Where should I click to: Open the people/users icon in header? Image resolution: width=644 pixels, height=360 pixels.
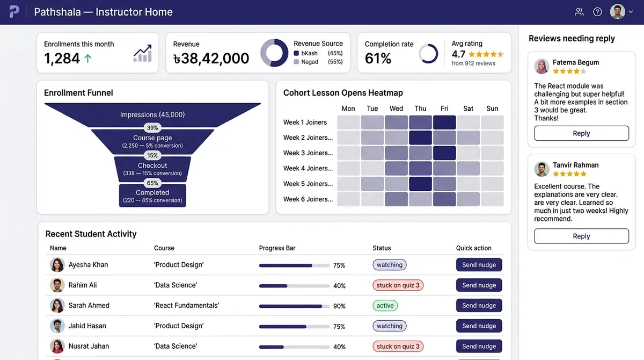pos(579,12)
